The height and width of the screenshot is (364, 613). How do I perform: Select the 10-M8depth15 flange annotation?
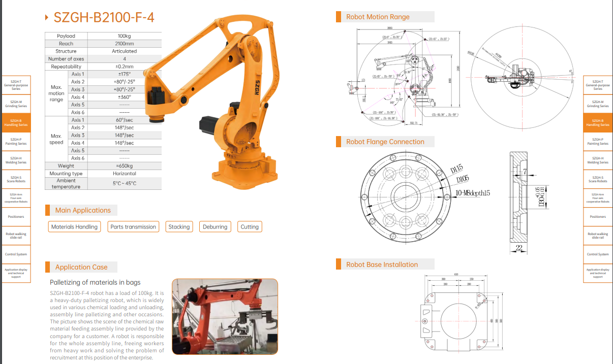(x=473, y=193)
